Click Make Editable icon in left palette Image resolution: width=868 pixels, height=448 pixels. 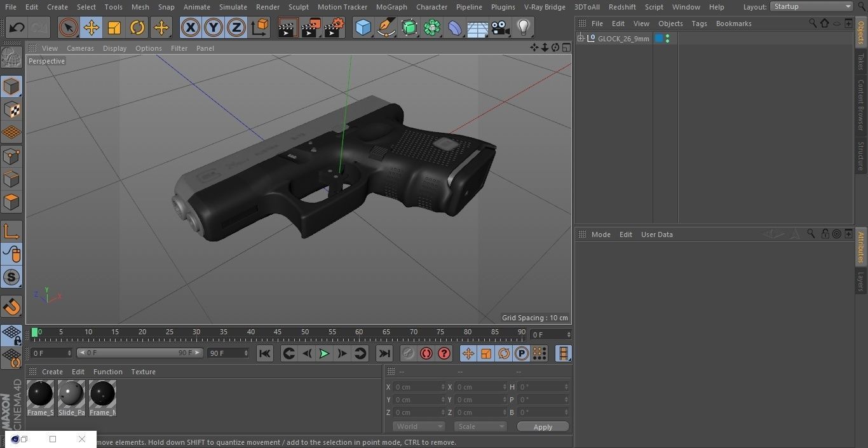[11, 58]
